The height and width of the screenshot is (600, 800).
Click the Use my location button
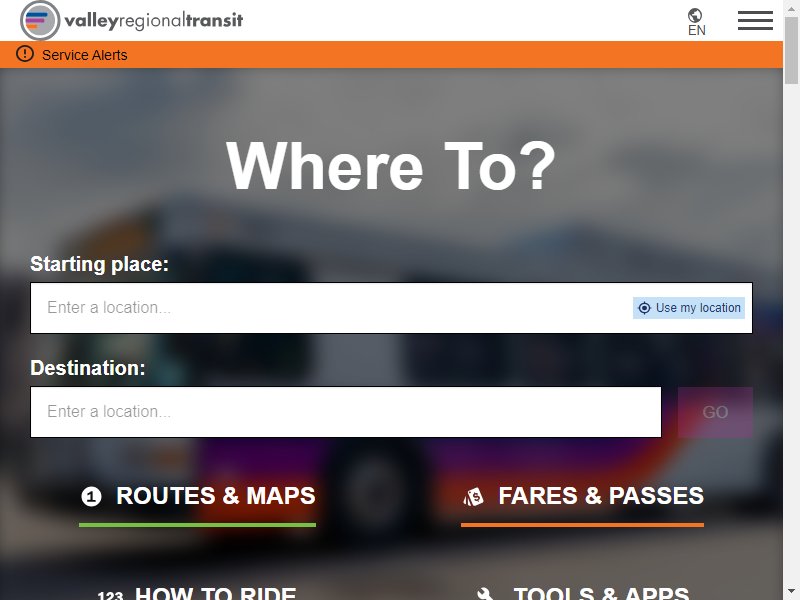[x=689, y=308]
